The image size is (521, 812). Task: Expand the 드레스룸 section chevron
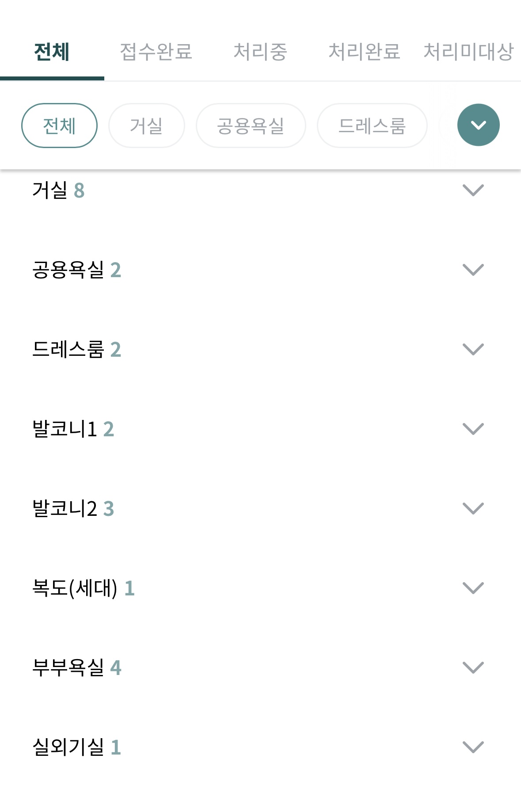pyautogui.click(x=473, y=349)
